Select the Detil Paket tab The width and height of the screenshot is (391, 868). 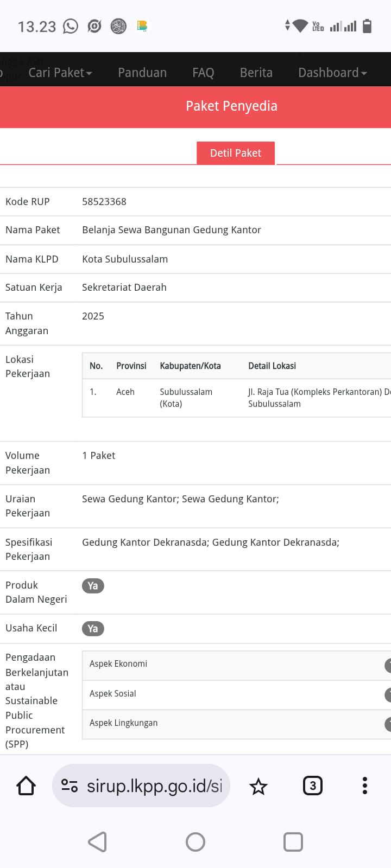pos(236,153)
